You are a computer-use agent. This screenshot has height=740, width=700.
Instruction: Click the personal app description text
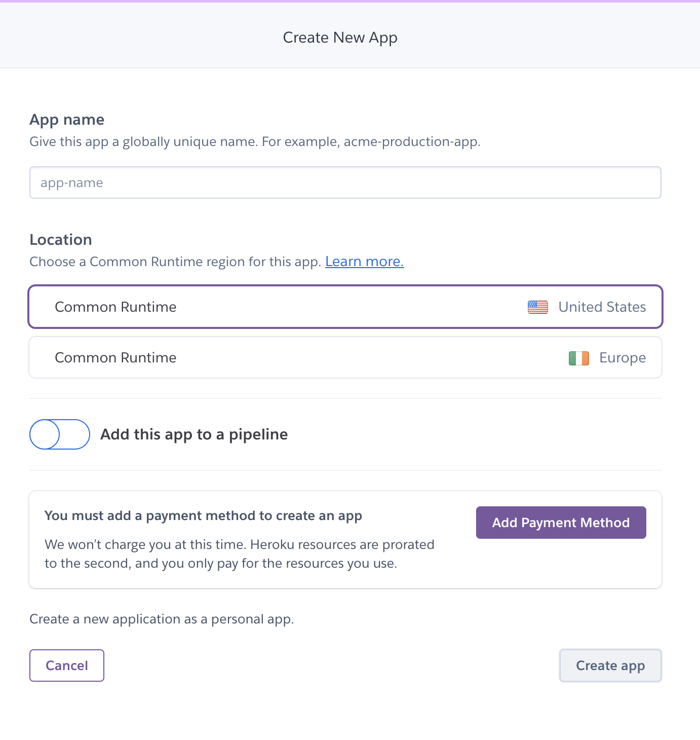[162, 619]
